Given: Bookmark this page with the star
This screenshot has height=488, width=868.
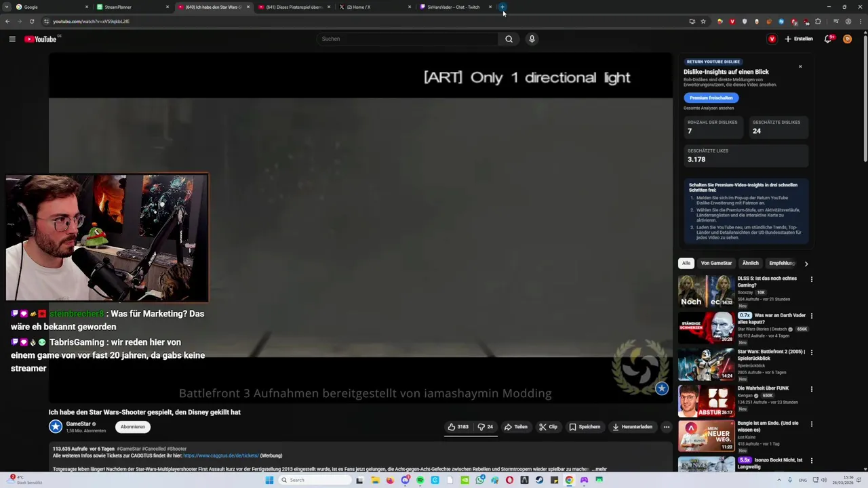Looking at the screenshot, I should click(703, 21).
